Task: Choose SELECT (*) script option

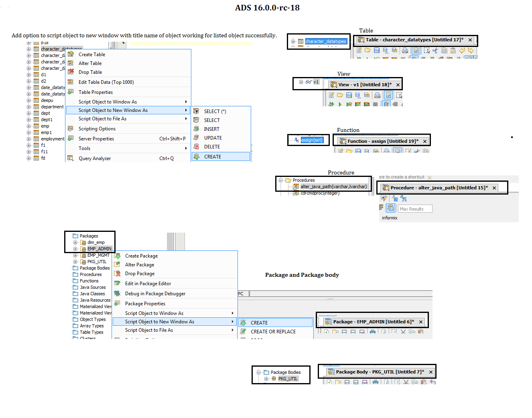Action: tap(221, 111)
